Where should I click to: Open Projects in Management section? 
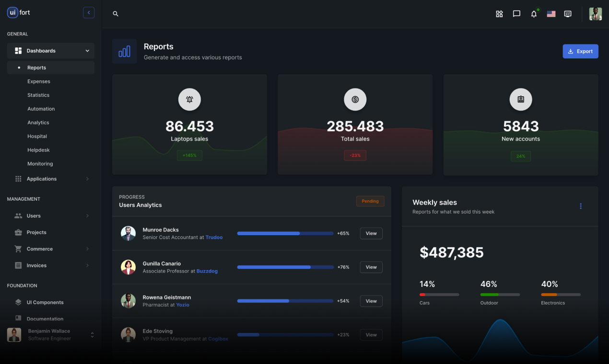(50, 232)
